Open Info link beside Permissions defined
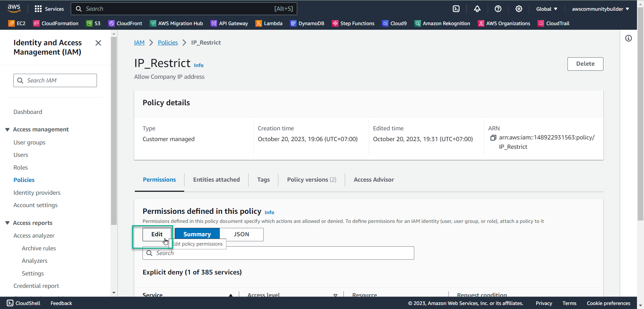Image resolution: width=644 pixels, height=309 pixels. pyautogui.click(x=269, y=212)
